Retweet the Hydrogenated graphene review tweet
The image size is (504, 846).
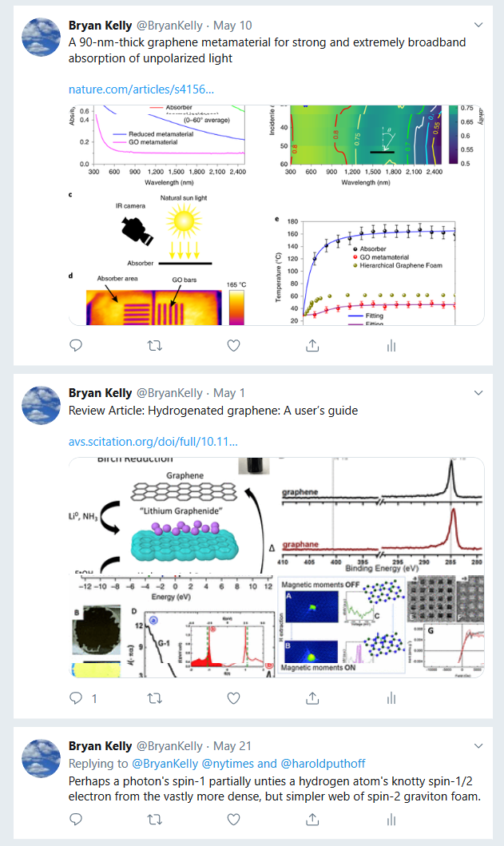point(155,698)
